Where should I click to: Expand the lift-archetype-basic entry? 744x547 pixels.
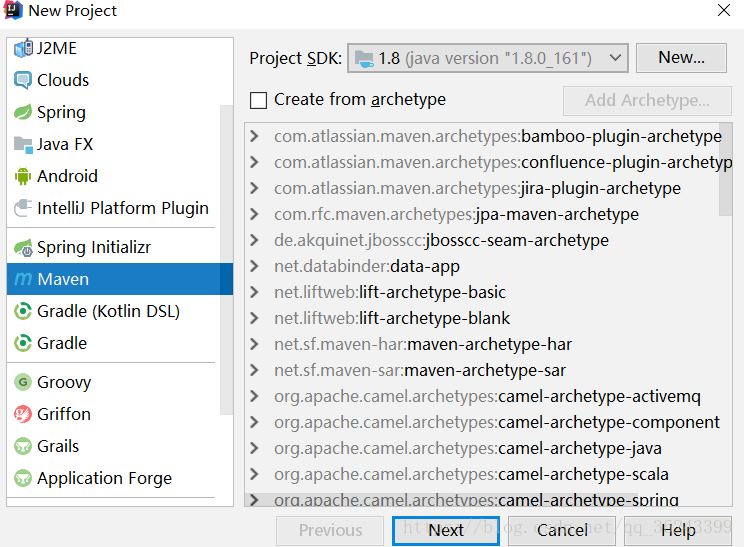click(x=255, y=292)
